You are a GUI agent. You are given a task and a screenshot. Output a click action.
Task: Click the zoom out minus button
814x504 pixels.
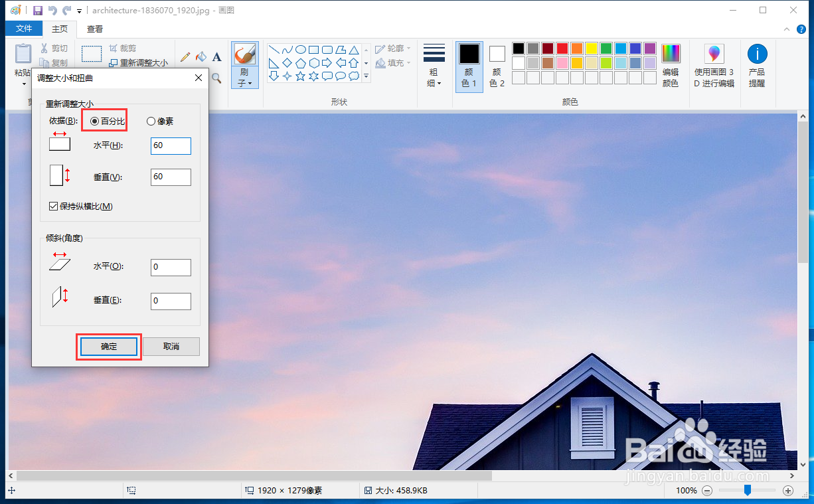(707, 491)
